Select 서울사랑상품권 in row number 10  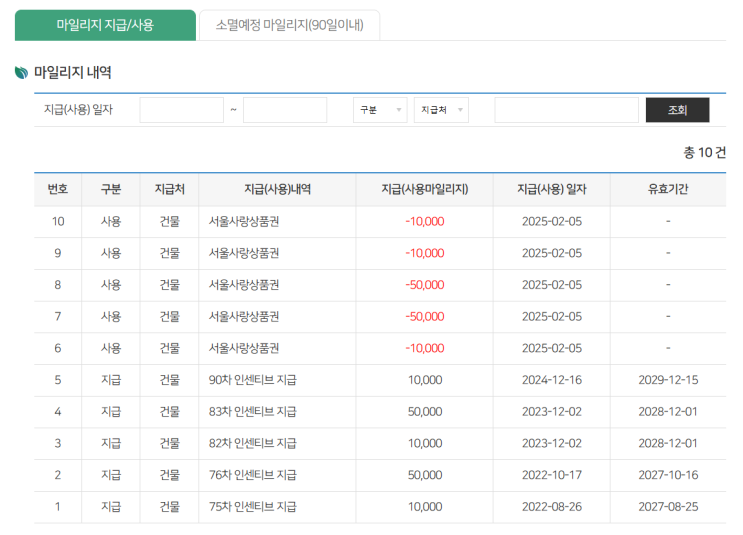coord(244,221)
